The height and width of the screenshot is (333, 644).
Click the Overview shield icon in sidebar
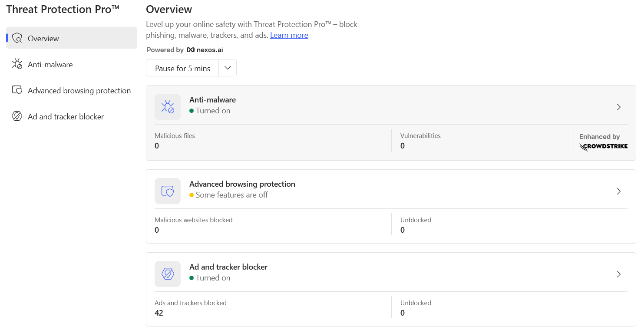pyautogui.click(x=17, y=38)
